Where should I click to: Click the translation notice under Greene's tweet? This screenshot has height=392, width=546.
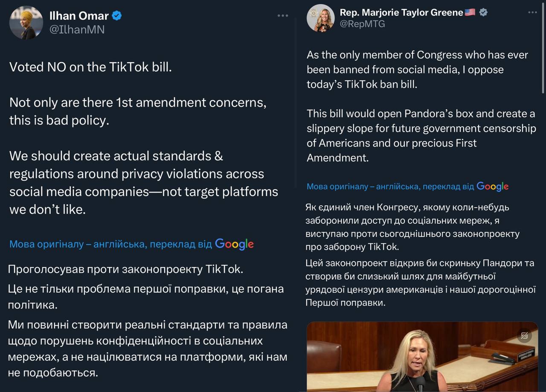390,186
